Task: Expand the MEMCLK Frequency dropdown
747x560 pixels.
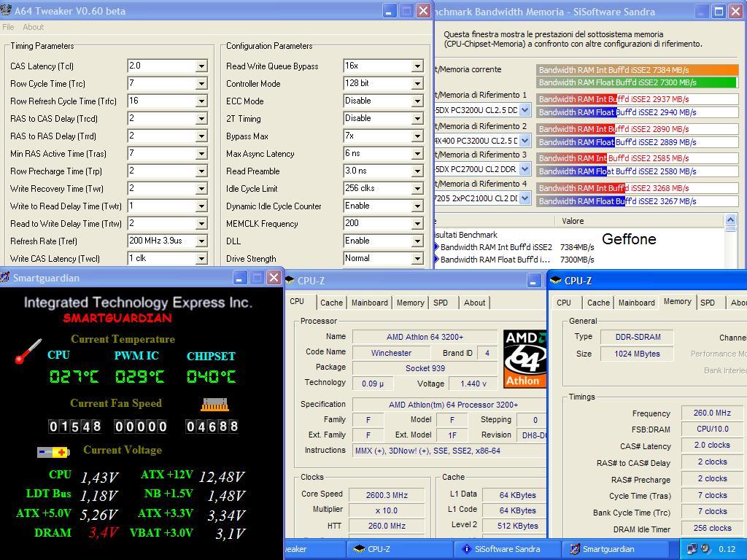Action: 417,223
